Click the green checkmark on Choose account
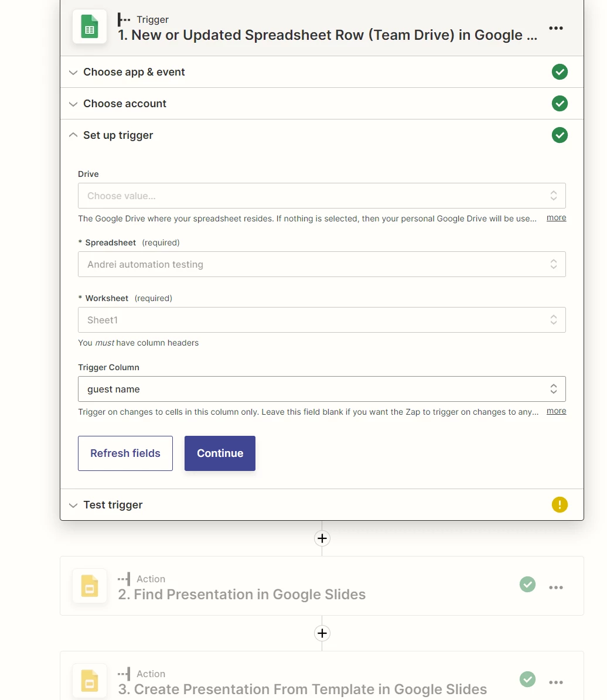The width and height of the screenshot is (607, 700). click(x=560, y=103)
